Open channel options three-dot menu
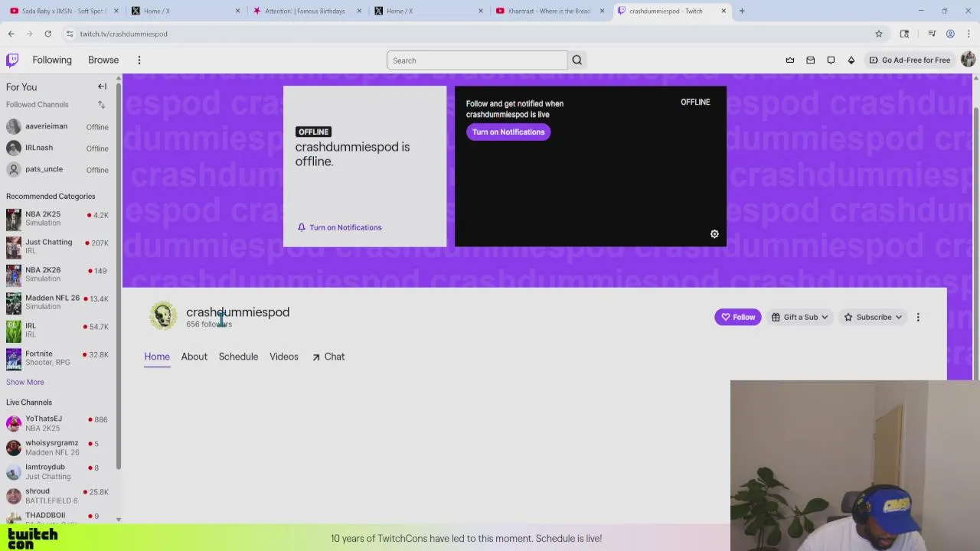 click(918, 317)
